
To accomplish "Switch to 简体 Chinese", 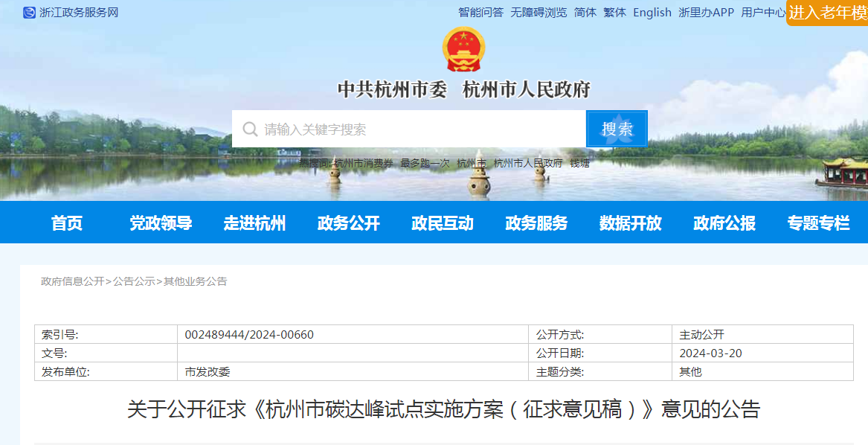I will (585, 13).
